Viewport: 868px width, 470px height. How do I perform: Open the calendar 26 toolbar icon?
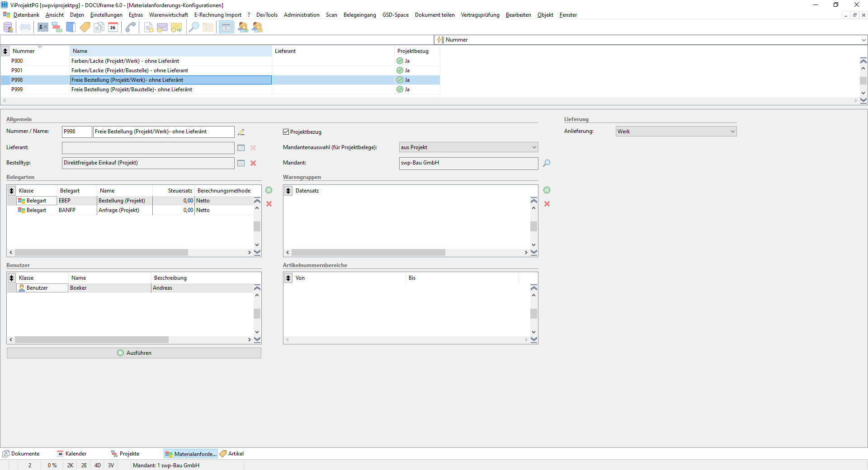pyautogui.click(x=113, y=28)
